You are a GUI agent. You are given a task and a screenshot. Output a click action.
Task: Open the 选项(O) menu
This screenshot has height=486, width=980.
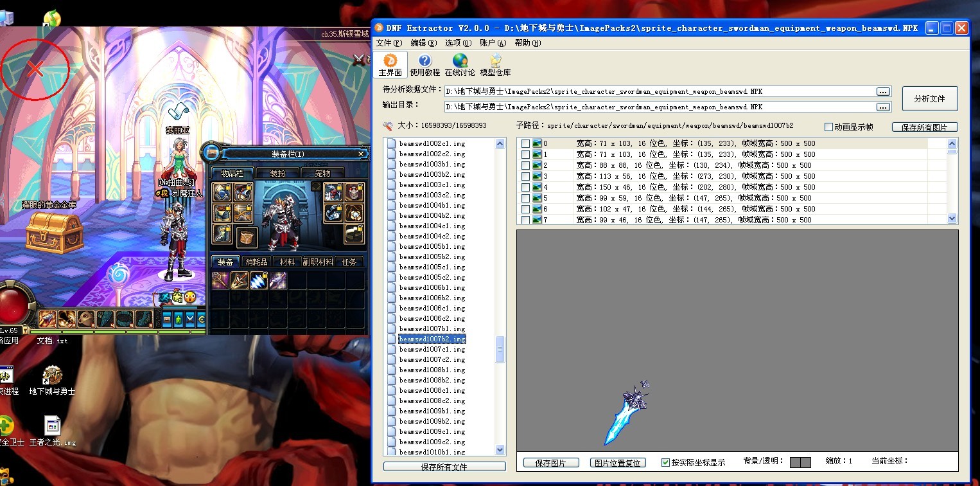tap(459, 43)
